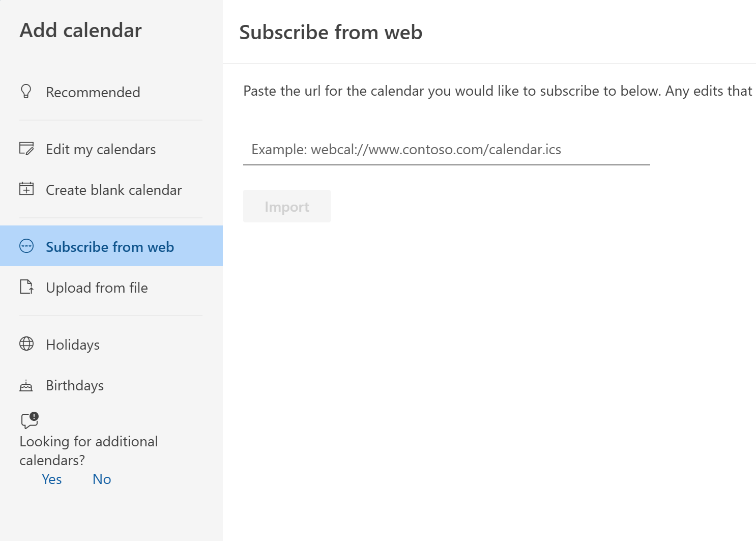Image resolution: width=756 pixels, height=541 pixels.
Task: Open the Birthdays calendar option
Action: (75, 385)
